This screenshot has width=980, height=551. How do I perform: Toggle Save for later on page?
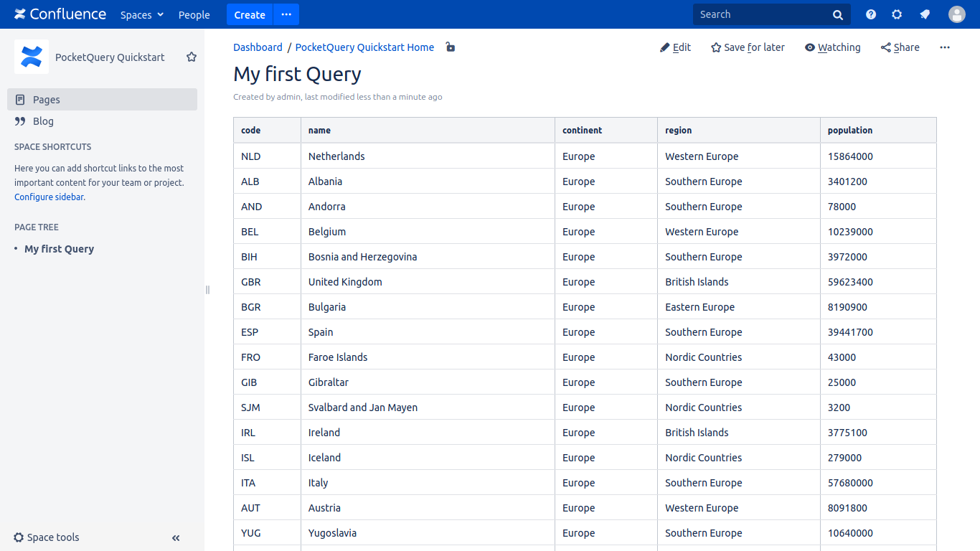click(748, 47)
